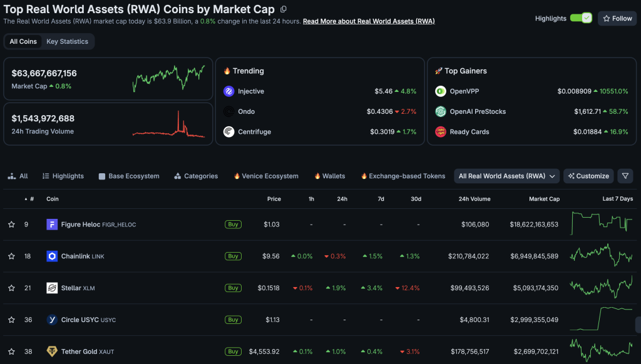641x364 pixels.
Task: Click the Ready Cards icon in Top Gainers
Action: [x=441, y=131]
